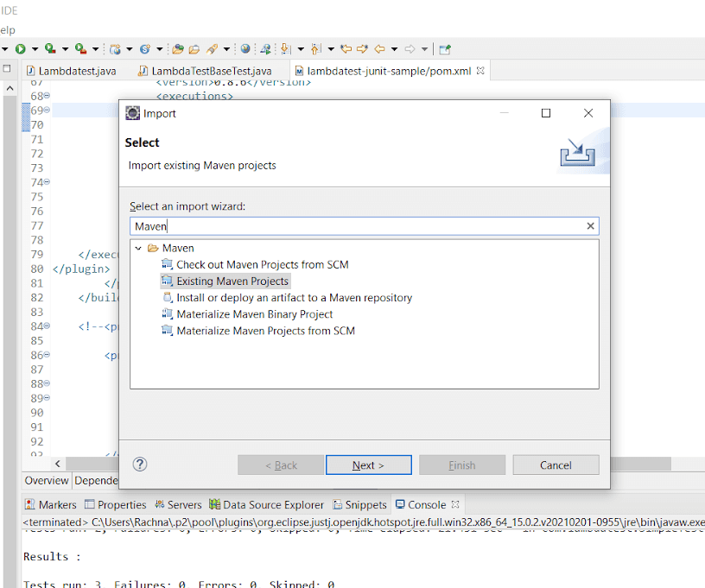Select Materialize Maven Binary Project
705x588 pixels.
click(x=254, y=314)
